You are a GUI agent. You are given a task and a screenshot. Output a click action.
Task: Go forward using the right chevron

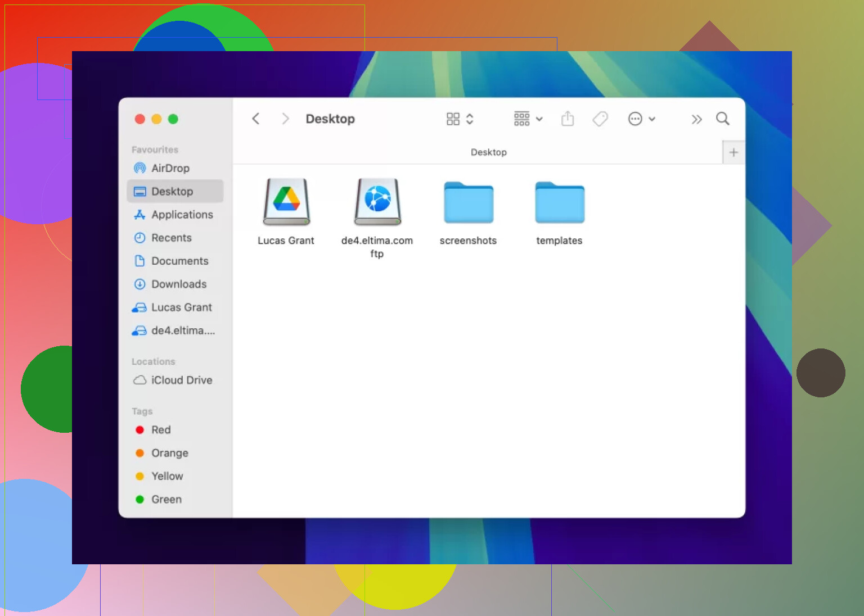(x=285, y=119)
